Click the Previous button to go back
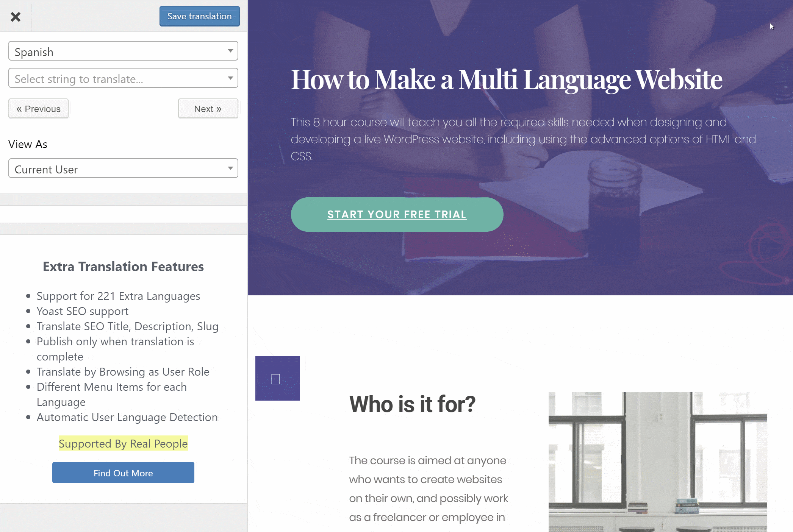Screen dimensions: 793x532 pyautogui.click(x=38, y=109)
